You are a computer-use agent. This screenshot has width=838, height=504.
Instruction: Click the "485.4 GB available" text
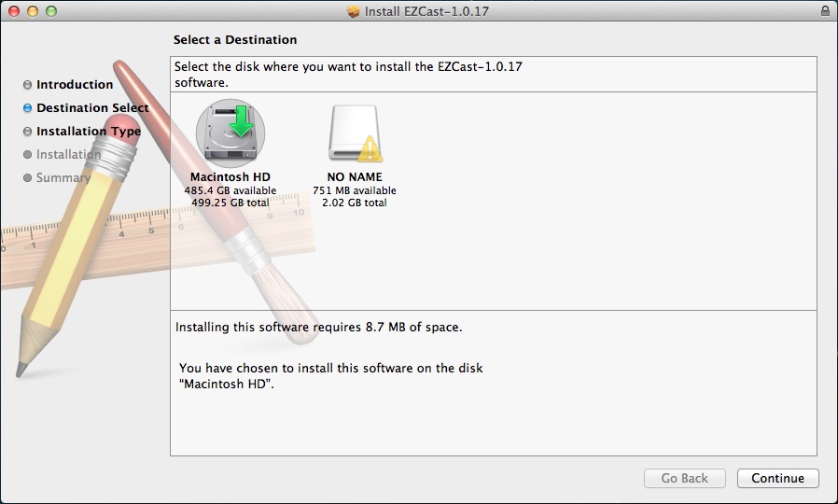(x=230, y=190)
